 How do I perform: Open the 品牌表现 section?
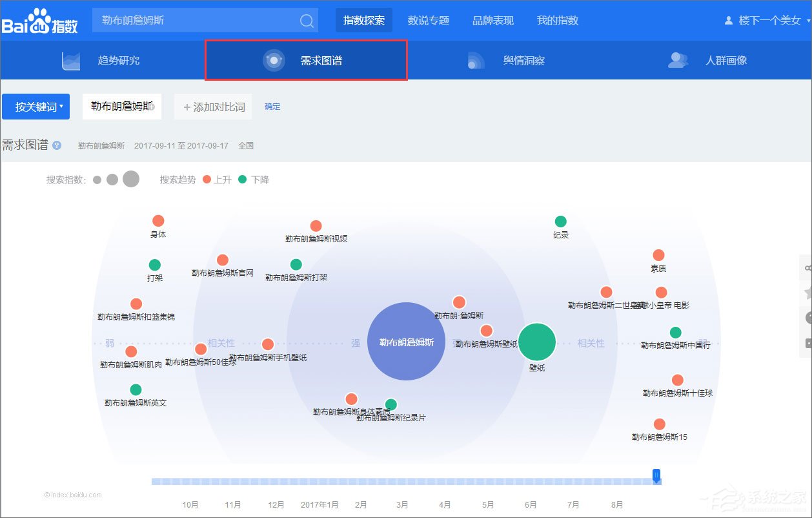[492, 20]
